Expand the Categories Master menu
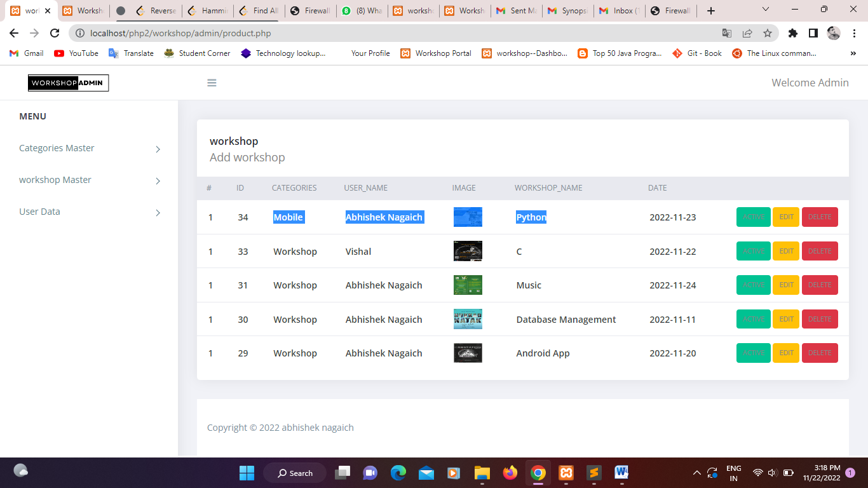 click(x=89, y=148)
